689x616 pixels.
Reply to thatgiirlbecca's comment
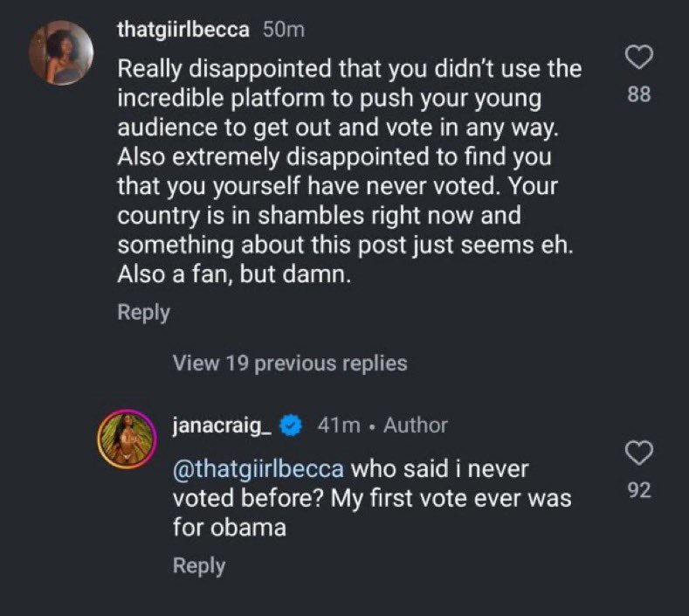(143, 312)
